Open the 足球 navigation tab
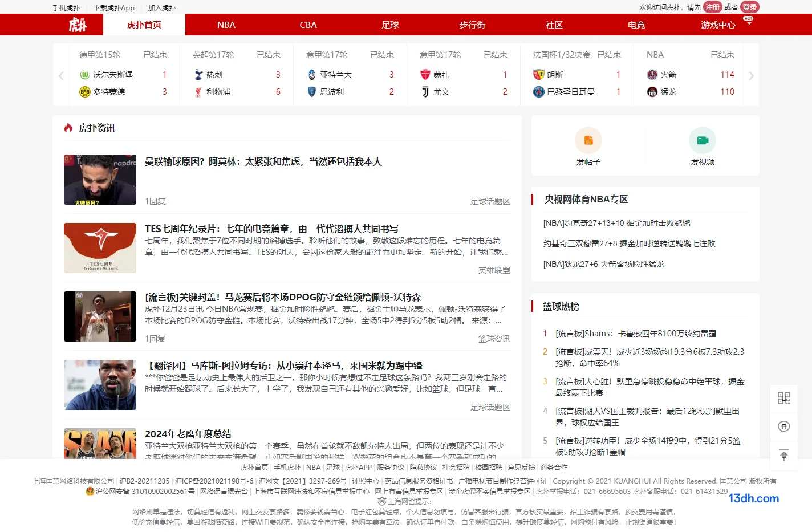Screen dimensions: 812x532 click(x=391, y=25)
